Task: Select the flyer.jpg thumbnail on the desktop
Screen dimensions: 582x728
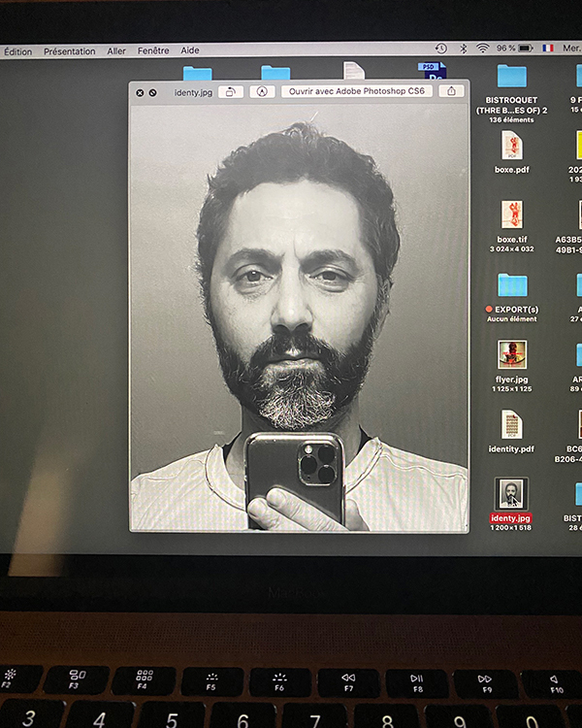Action: (x=511, y=353)
